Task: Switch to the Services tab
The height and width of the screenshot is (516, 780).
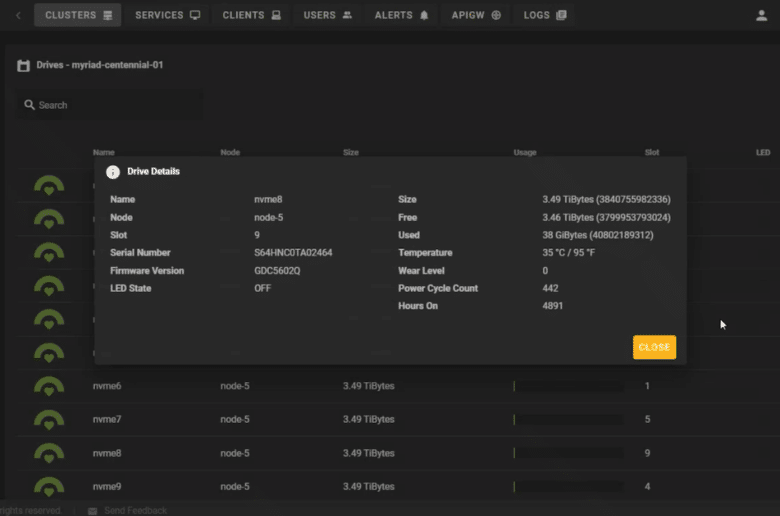Action: (167, 15)
